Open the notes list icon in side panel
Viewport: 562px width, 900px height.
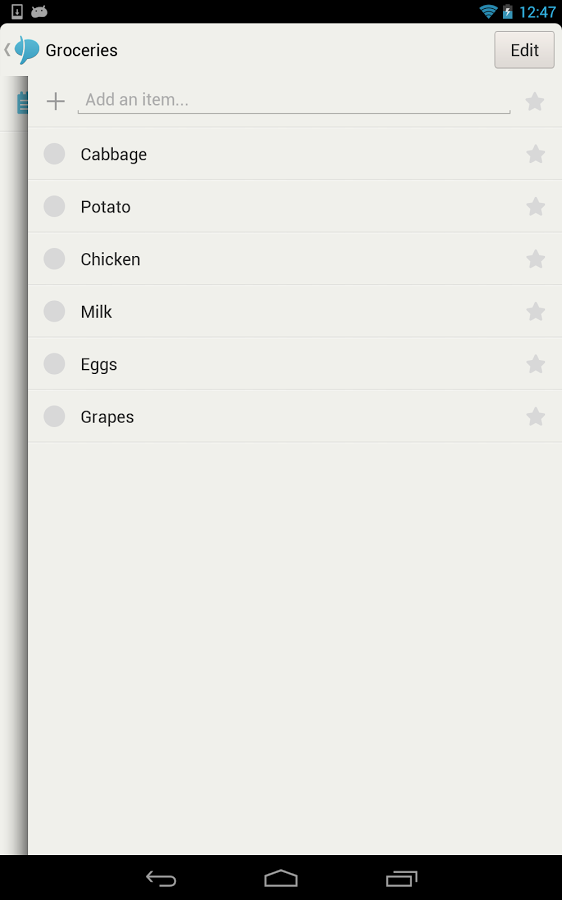[22, 103]
